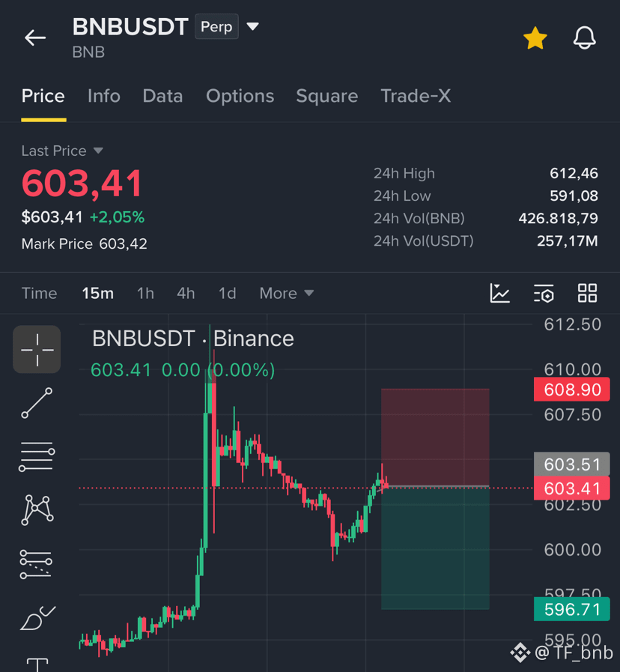Click the BNB subtitle under pair name
Screen dimensions: 620x672
coord(88,52)
